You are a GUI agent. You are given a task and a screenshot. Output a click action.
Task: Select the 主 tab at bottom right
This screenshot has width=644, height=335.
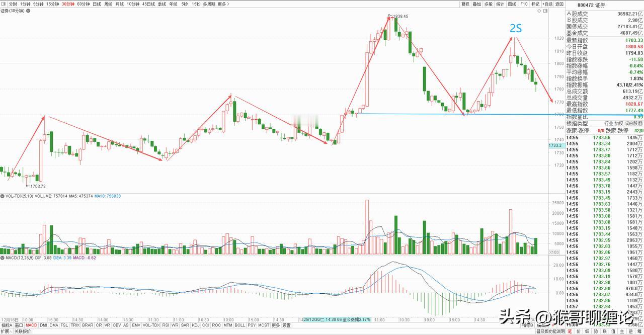621,331
